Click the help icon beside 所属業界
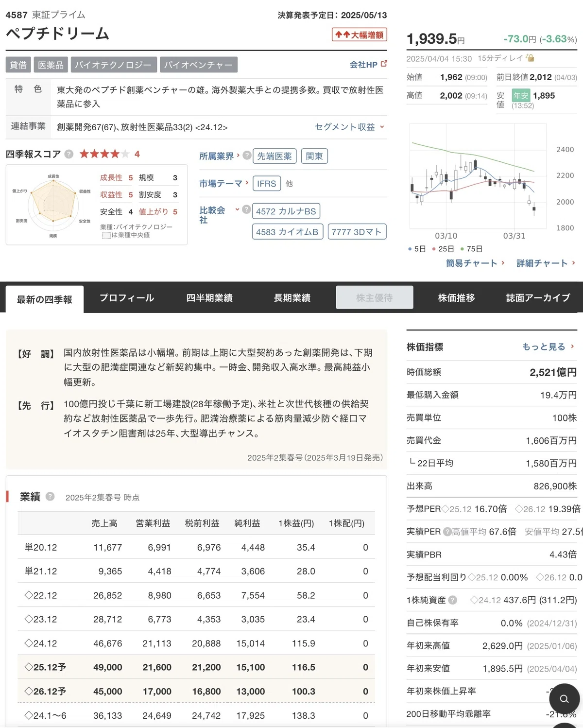Image resolution: width=583 pixels, height=728 pixels. pos(247,156)
